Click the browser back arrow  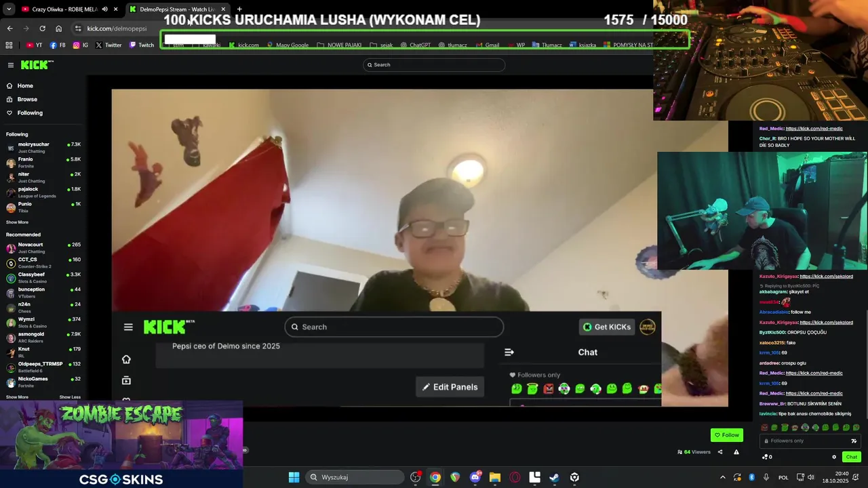(9, 28)
